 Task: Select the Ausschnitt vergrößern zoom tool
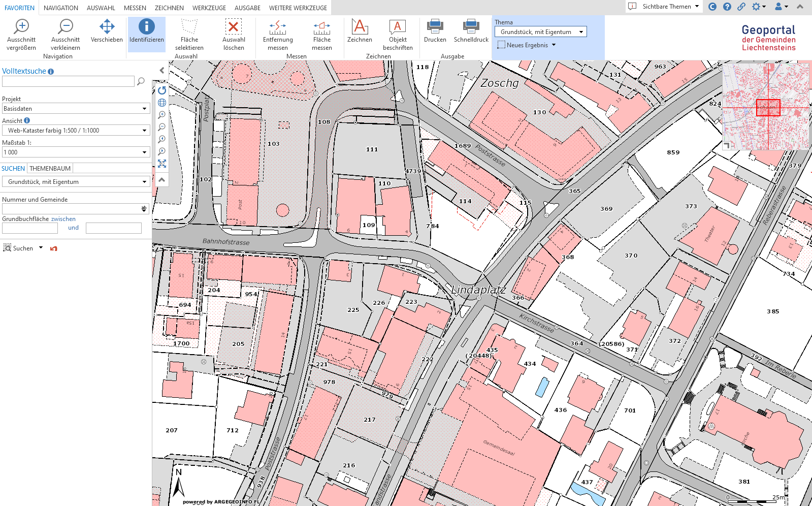21,34
